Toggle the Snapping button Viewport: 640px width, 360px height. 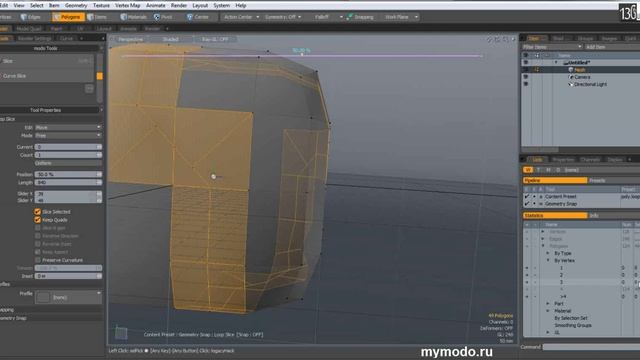360,17
